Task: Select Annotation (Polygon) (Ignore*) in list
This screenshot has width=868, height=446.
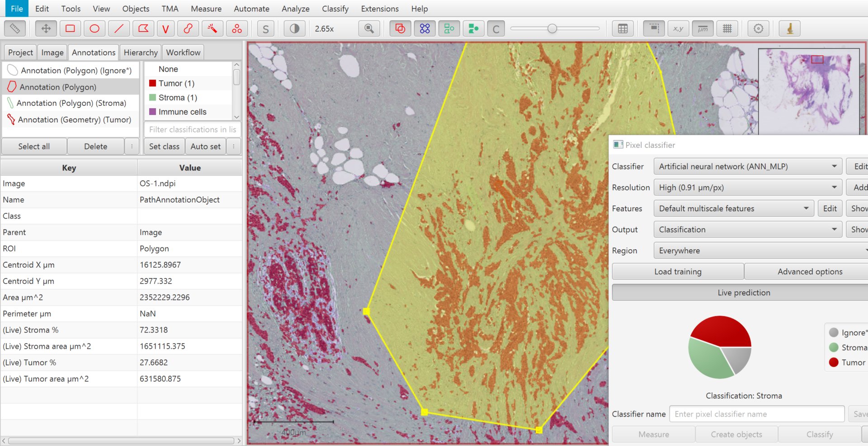Action: [71, 71]
